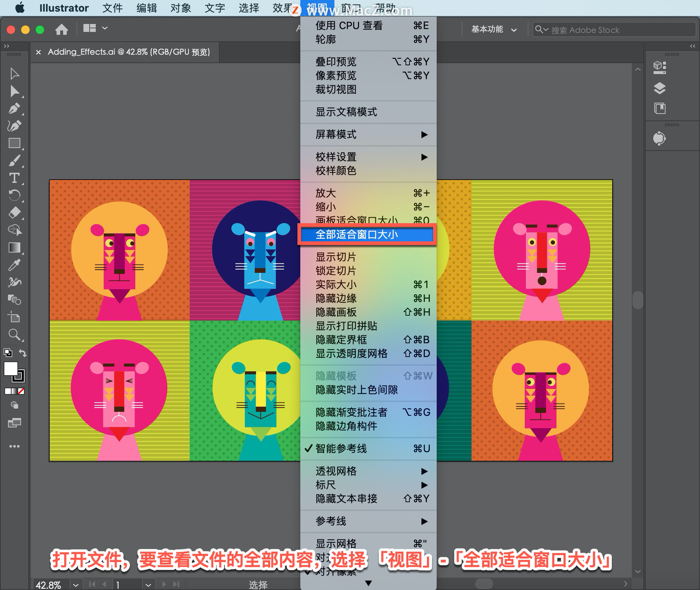Select the Eraser tool
Screen dimensions: 700x590
pos(14,213)
